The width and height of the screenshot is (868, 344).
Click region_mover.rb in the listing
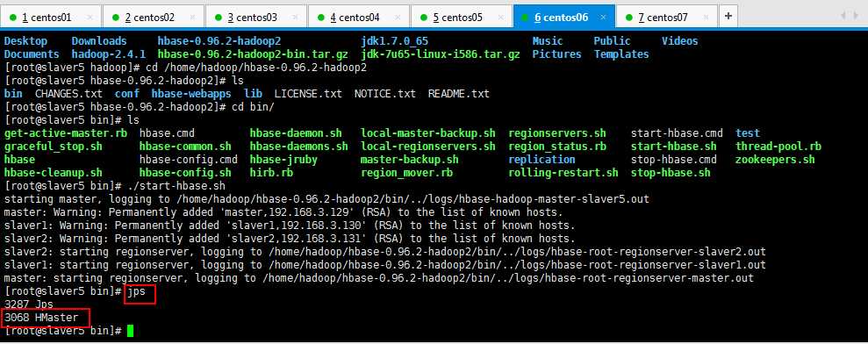click(x=407, y=173)
